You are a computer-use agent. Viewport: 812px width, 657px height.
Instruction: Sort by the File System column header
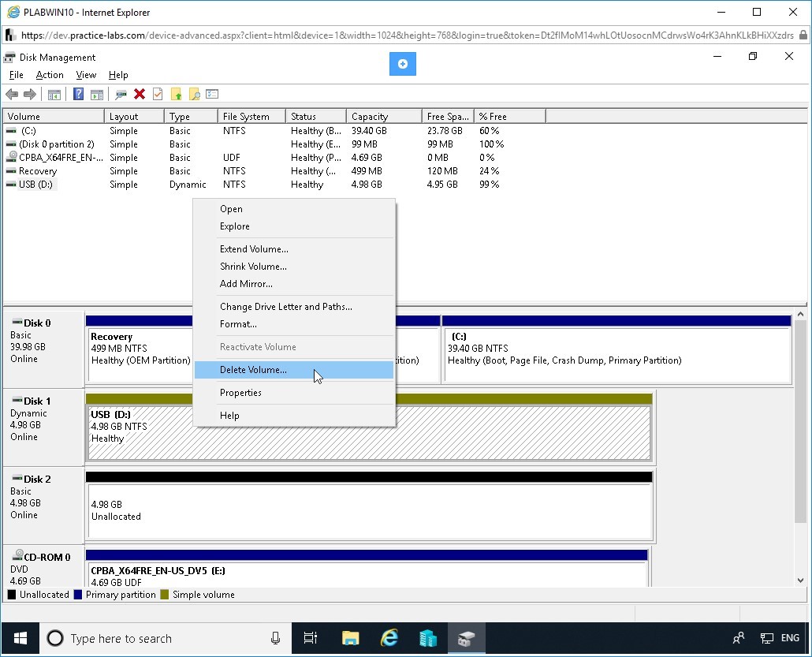(251, 117)
